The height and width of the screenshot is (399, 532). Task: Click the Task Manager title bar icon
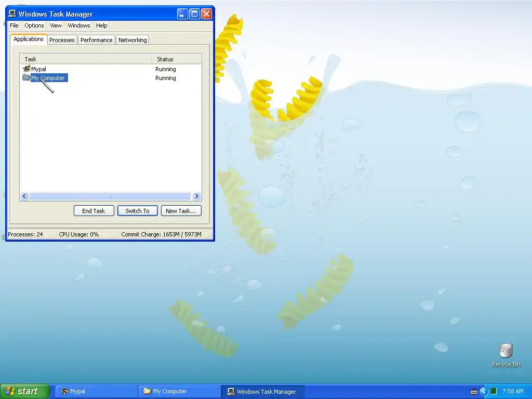point(12,14)
